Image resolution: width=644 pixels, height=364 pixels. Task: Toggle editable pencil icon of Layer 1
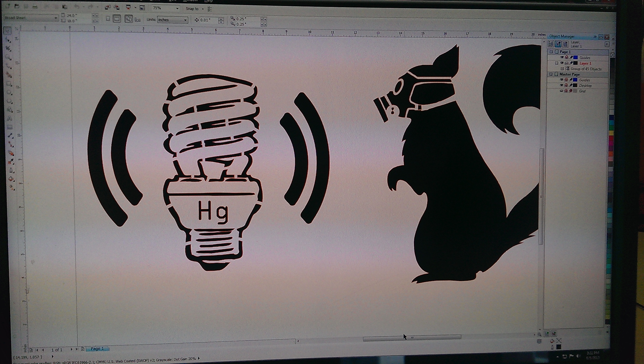571,63
